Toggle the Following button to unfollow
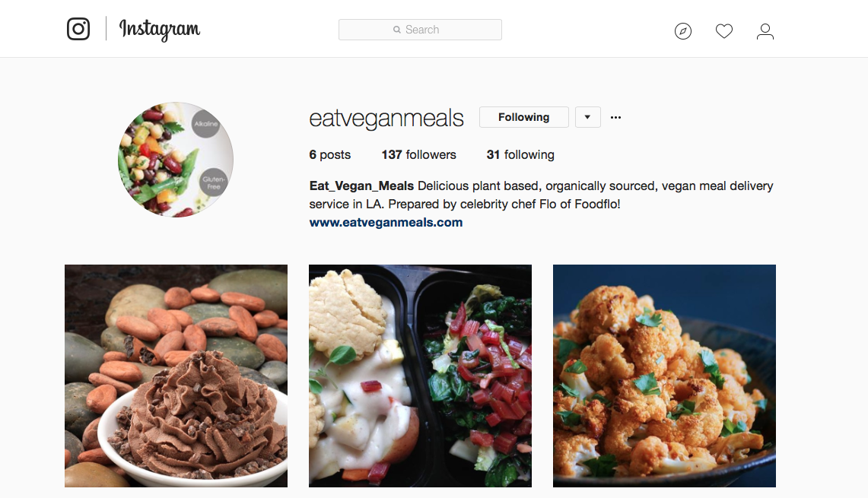Image resolution: width=868 pixels, height=498 pixels. click(523, 117)
